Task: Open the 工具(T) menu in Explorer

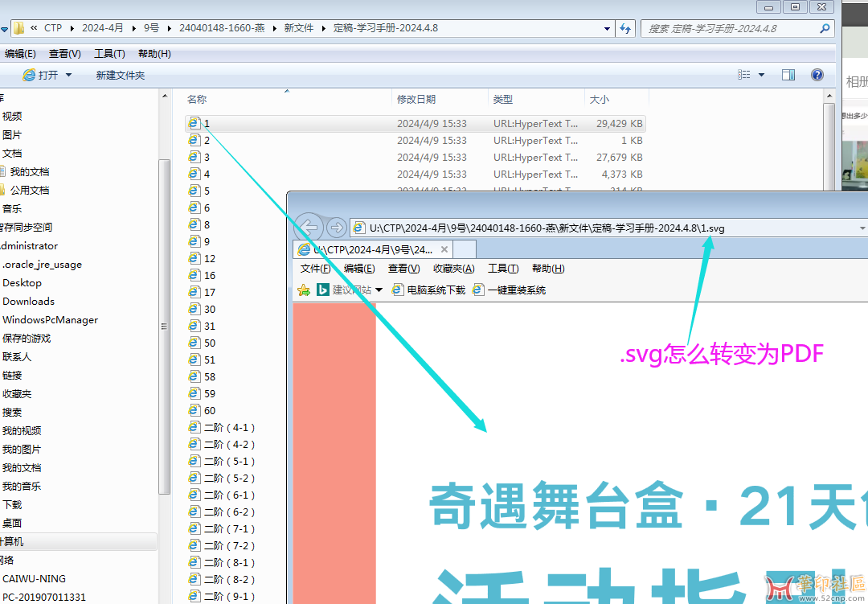Action: tap(109, 54)
